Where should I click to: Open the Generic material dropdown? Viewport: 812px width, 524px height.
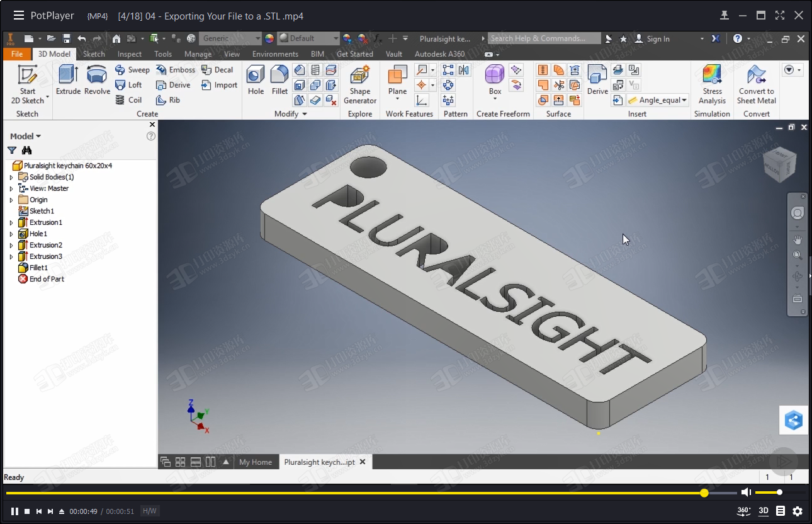pyautogui.click(x=230, y=38)
